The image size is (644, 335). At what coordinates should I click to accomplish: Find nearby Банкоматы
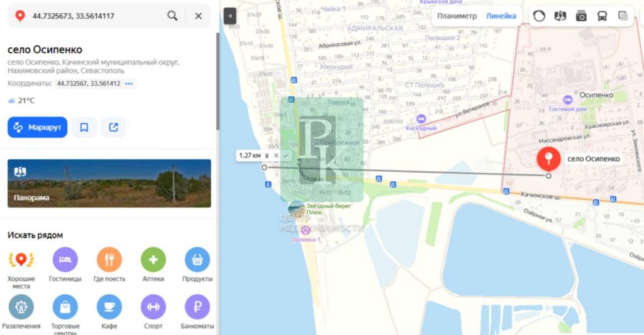coord(197,312)
